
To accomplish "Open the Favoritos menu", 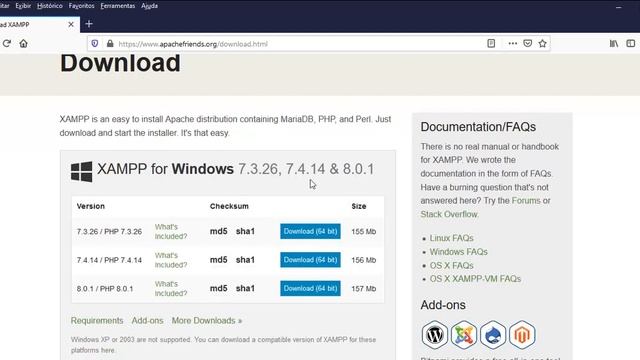I will click(x=82, y=6).
